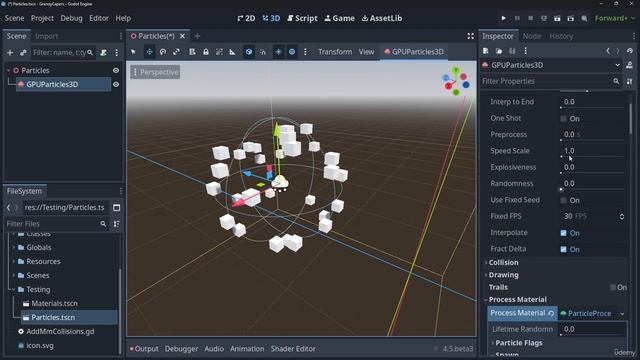Toggle Inspector property filter settings icon
This screenshot has width=640, height=360.
click(629, 82)
